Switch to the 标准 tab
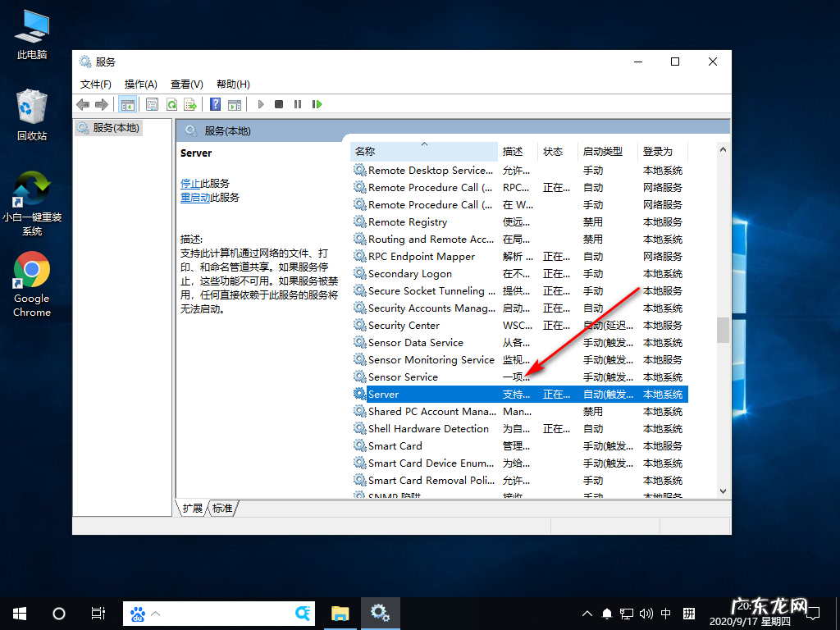Screen dimensions: 840x630 (x=223, y=508)
